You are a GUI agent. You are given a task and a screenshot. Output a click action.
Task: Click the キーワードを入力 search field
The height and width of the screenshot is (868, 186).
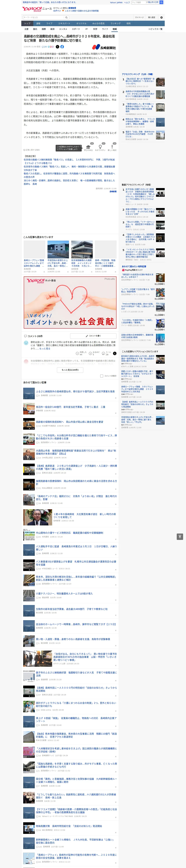(x=44, y=17)
